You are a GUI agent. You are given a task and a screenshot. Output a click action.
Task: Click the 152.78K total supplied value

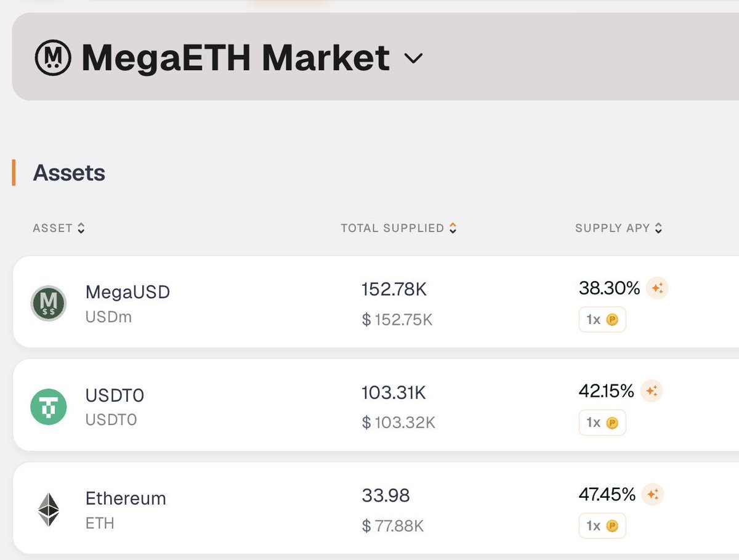click(394, 289)
